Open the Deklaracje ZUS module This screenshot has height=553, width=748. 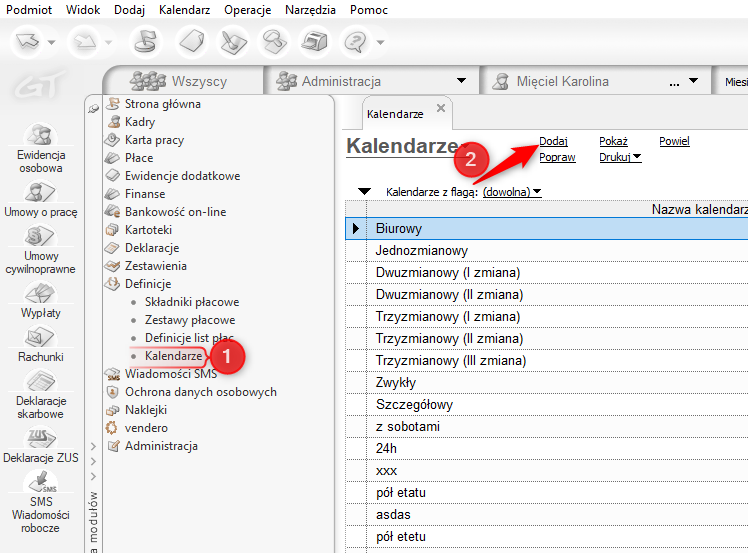point(41,446)
